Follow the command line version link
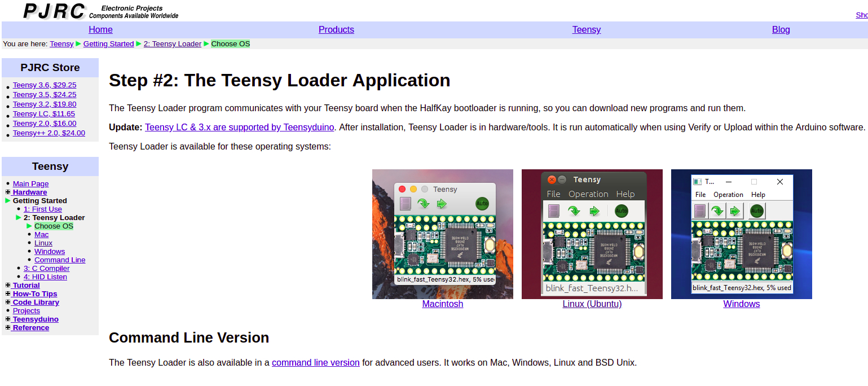The width and height of the screenshot is (868, 386). (315, 363)
